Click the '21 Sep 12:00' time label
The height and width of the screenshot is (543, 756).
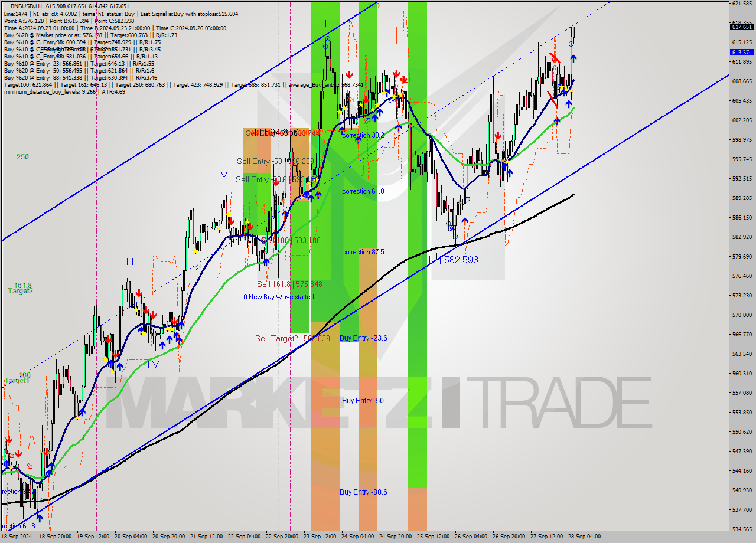tap(207, 537)
